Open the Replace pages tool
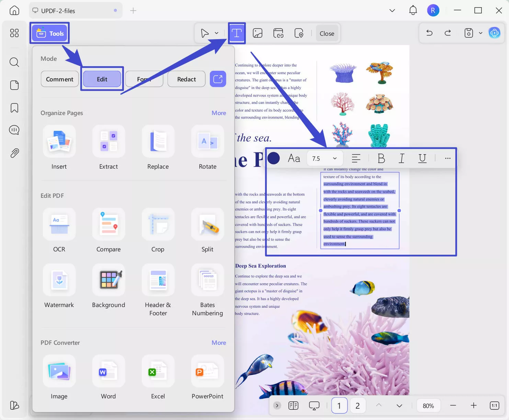This screenshot has height=420, width=509. (x=158, y=148)
